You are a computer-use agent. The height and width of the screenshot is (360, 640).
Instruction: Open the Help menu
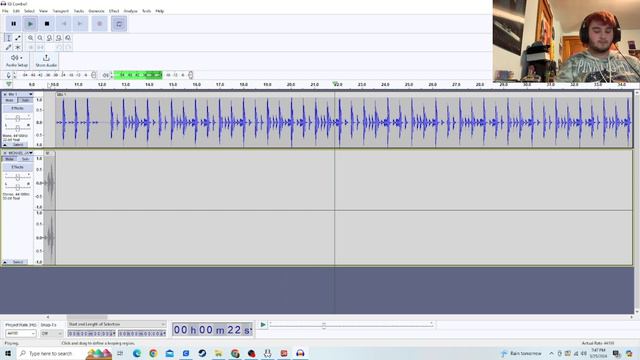pos(160,11)
